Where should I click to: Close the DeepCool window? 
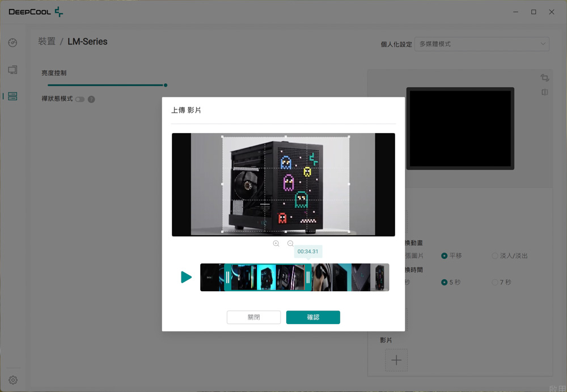coord(552,12)
